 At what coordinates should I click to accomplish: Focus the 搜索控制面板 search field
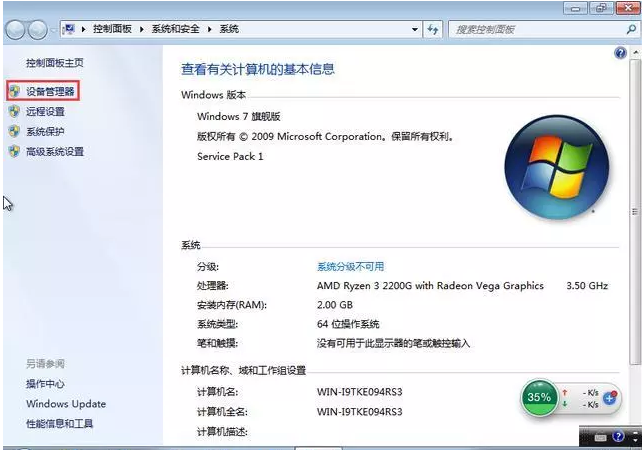(x=536, y=29)
